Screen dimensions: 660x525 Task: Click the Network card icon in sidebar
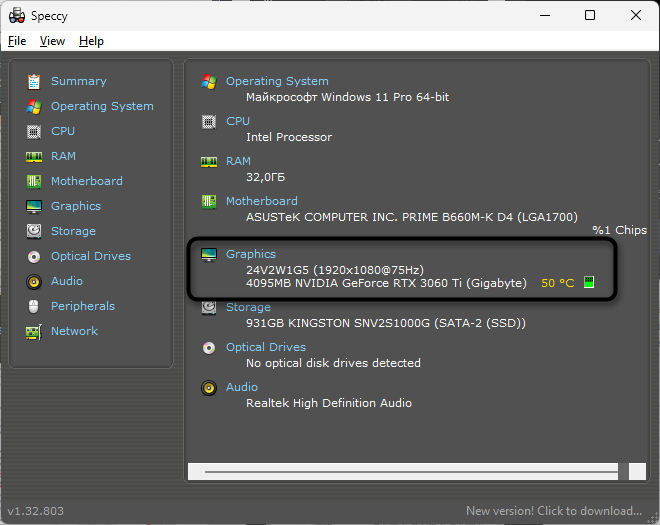34,332
